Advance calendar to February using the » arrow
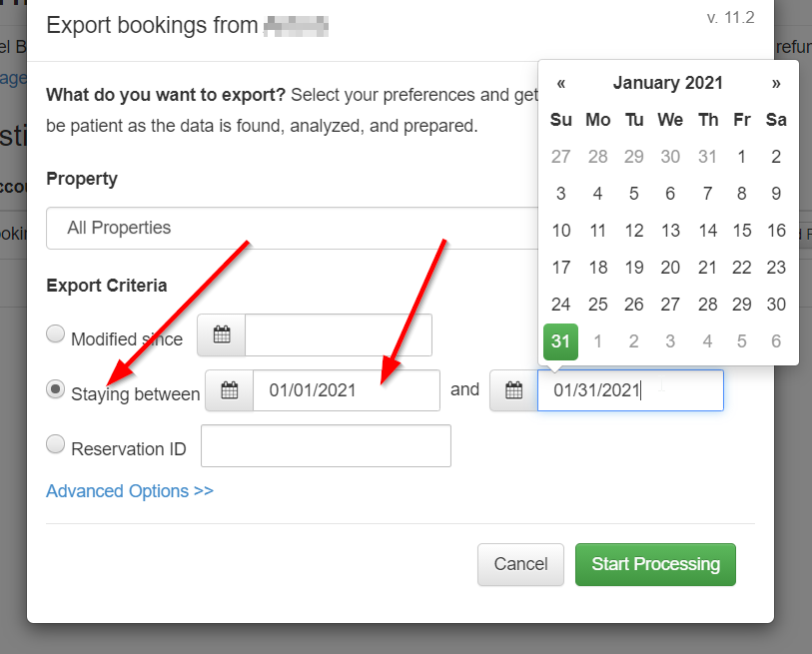Image resolution: width=812 pixels, height=654 pixels. click(777, 83)
